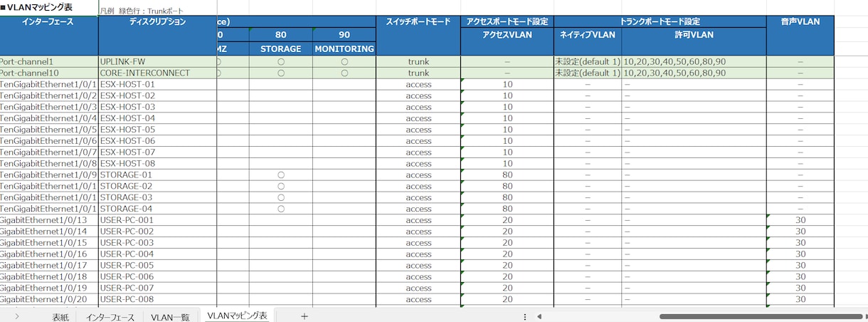Go to the VLAN一覧 sheet tab
The image size is (868, 322).
[x=170, y=317]
